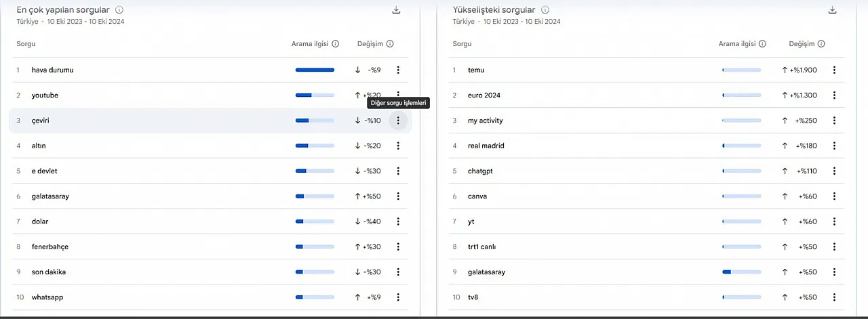The height and width of the screenshot is (319, 868).
Task: Open three-dot menu for galatasaray in top queries
Action: click(x=398, y=196)
